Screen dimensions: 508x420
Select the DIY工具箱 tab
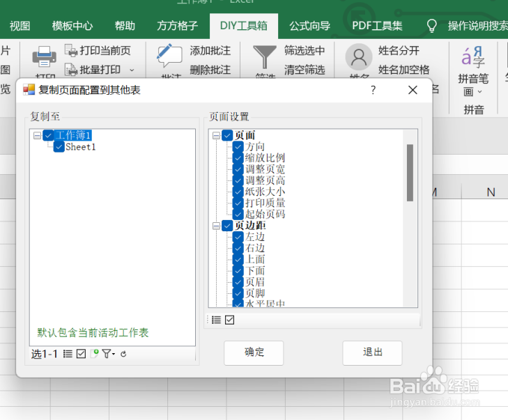pyautogui.click(x=244, y=26)
